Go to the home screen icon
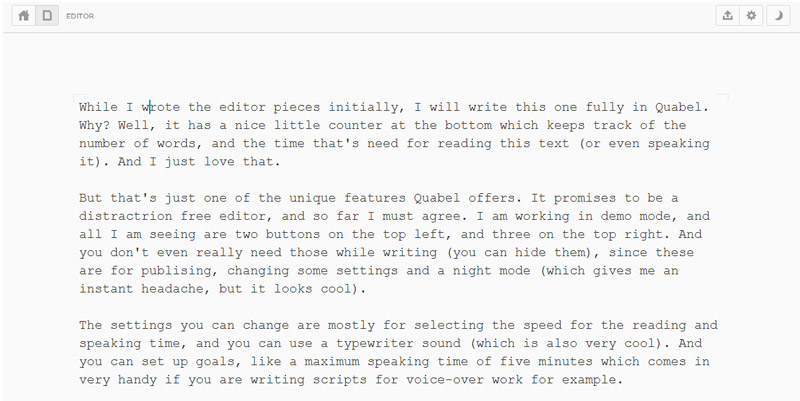The height and width of the screenshot is (401, 800). pos(24,16)
